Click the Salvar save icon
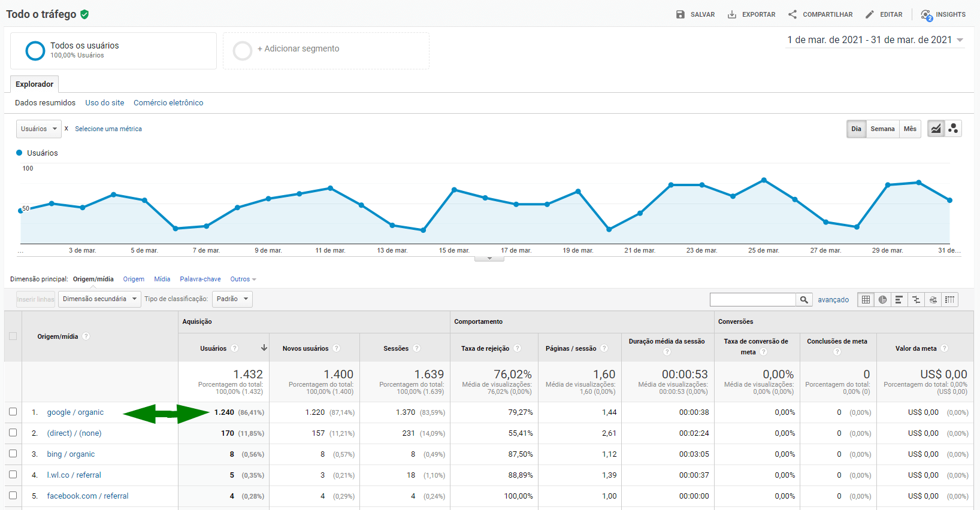 pyautogui.click(x=680, y=14)
